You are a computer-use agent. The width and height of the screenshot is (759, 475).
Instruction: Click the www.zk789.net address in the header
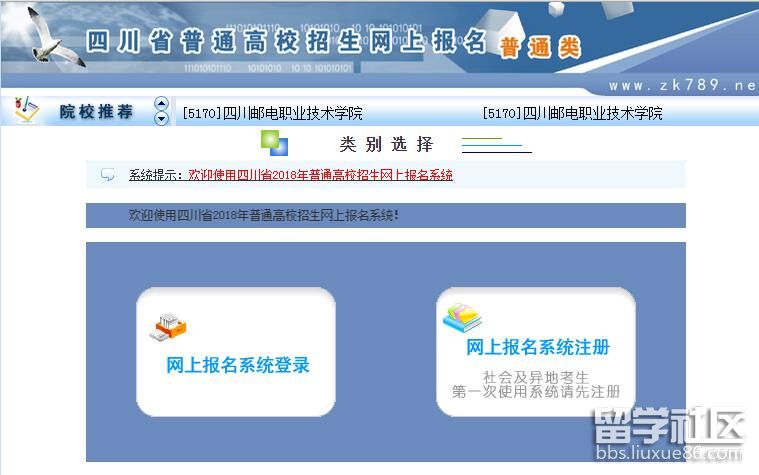pos(681,86)
